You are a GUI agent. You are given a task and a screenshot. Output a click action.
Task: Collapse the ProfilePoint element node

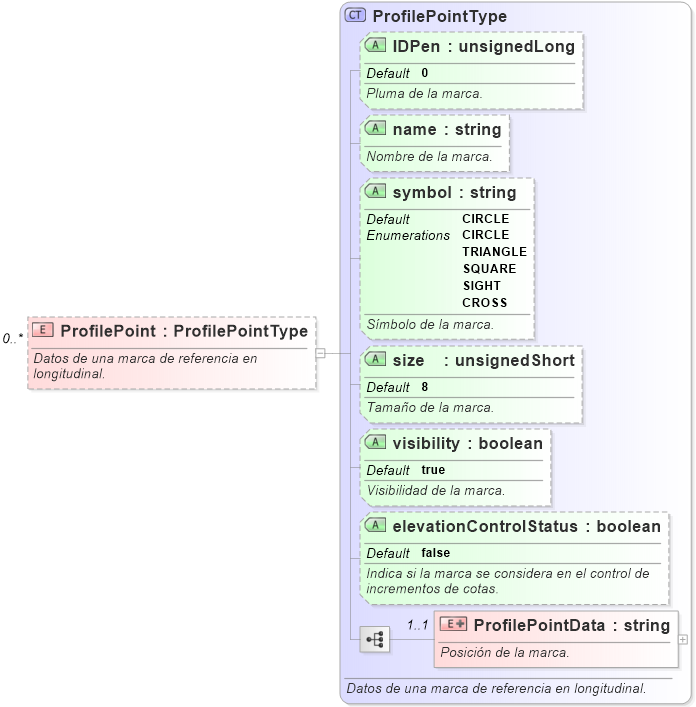pos(320,353)
